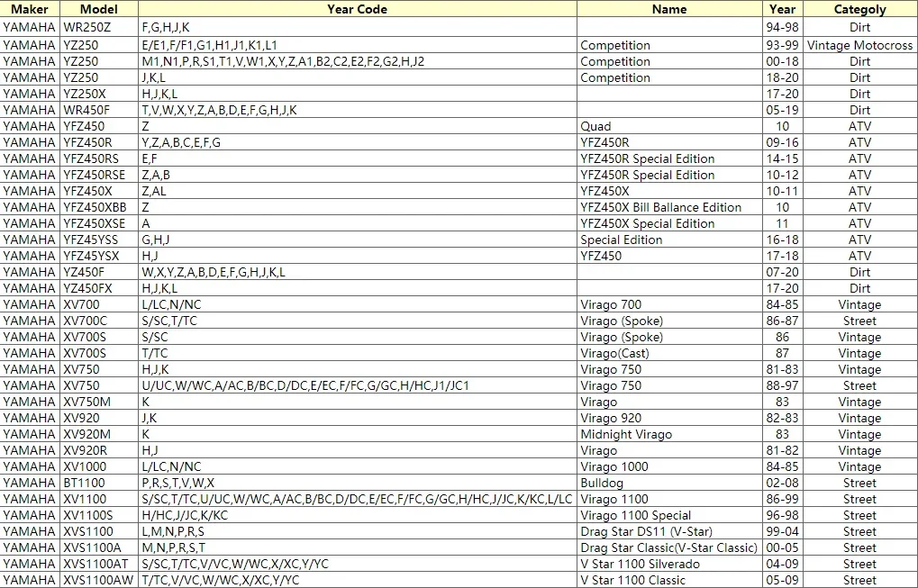Click the 99-04 year cell
Screen dimensions: 918x588
click(x=782, y=531)
